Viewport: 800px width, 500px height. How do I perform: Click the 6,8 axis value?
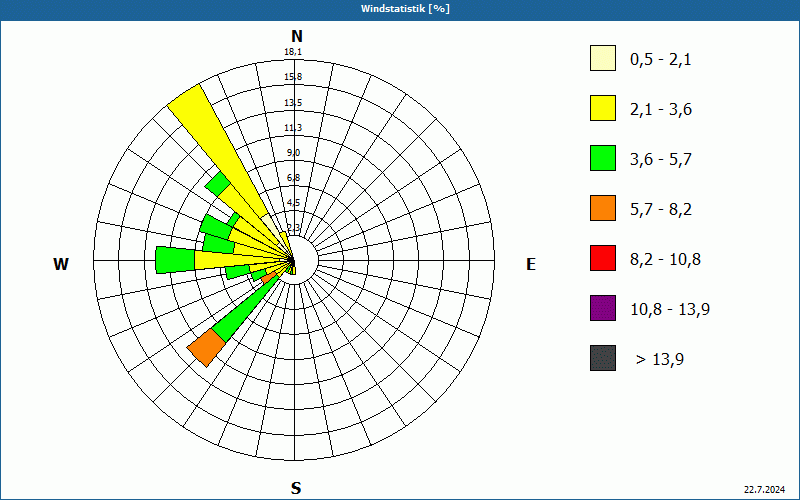(x=293, y=178)
